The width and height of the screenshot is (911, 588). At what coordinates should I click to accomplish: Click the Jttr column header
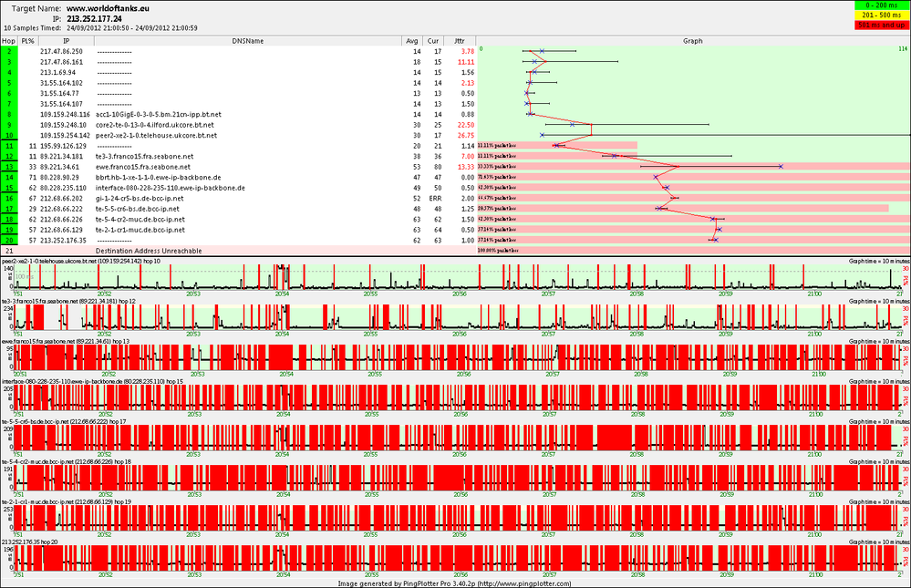click(460, 41)
